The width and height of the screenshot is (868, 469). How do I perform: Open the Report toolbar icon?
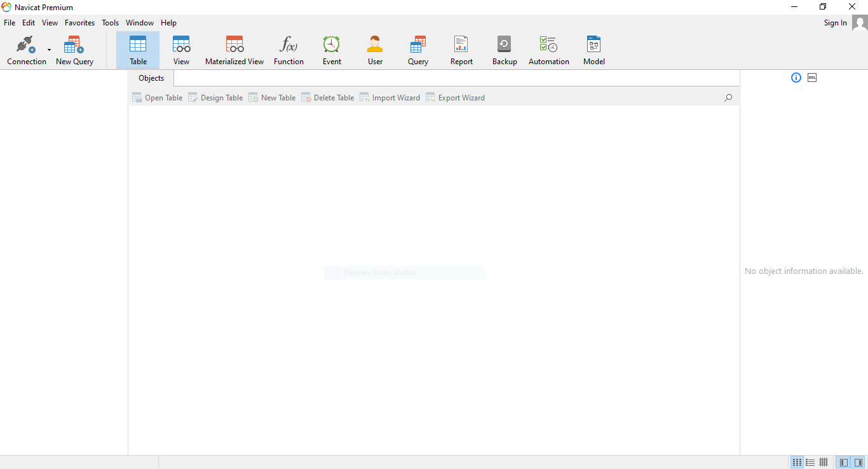(461, 50)
